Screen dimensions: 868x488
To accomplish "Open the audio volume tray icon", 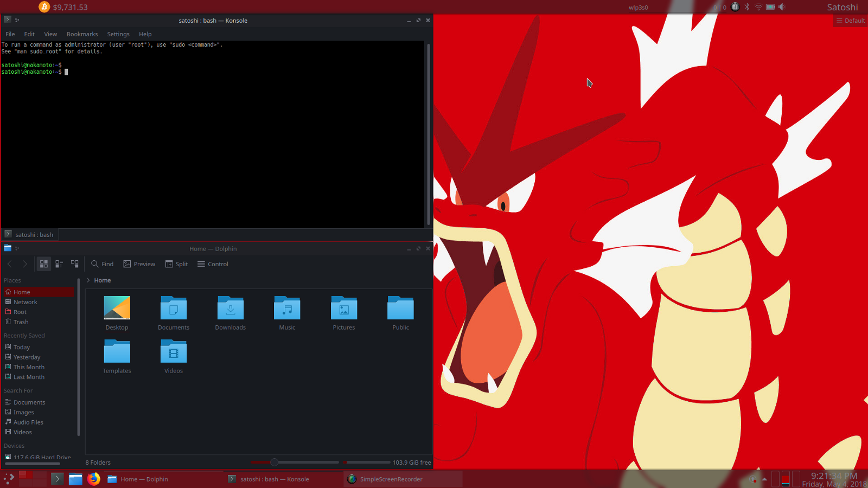I will 782,7.
